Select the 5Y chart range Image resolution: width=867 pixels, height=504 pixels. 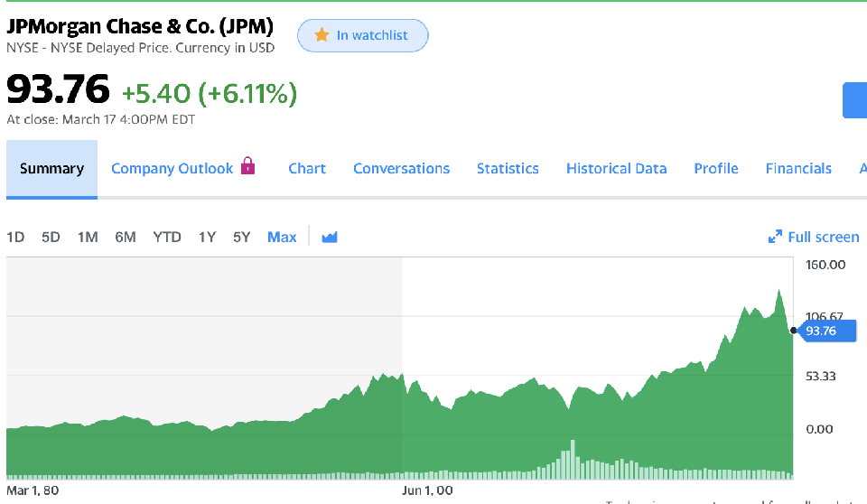[241, 237]
